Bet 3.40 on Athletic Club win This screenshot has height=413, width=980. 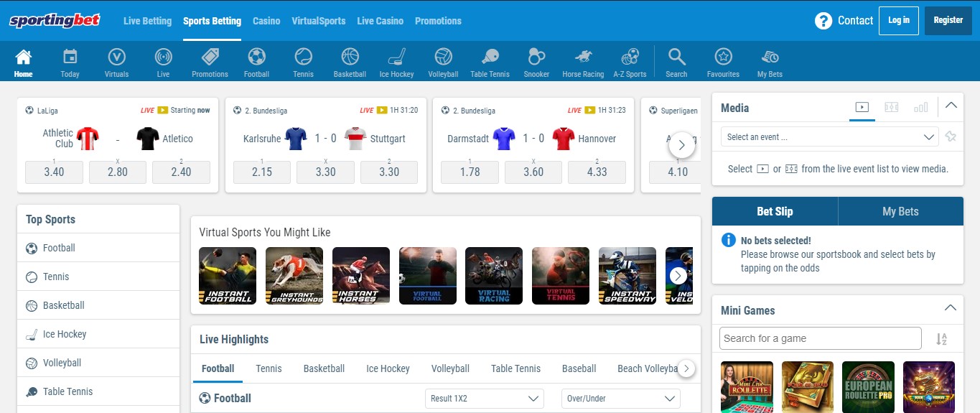(x=54, y=172)
